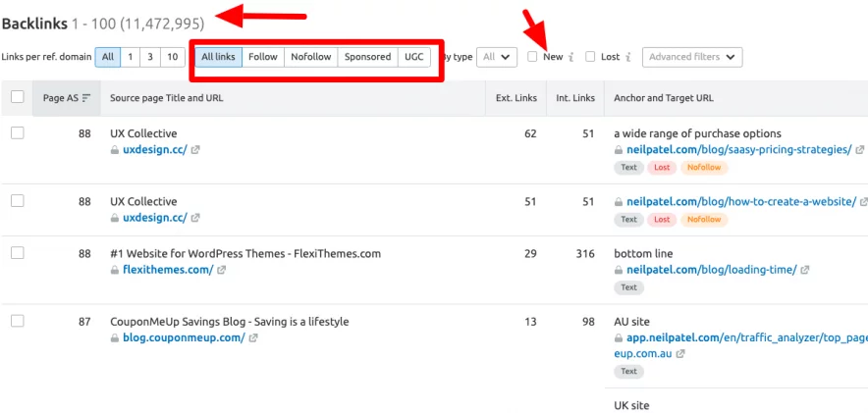Click Lost tag under how-to-create-a-website URL
This screenshot has height=413, width=868.
tap(662, 220)
